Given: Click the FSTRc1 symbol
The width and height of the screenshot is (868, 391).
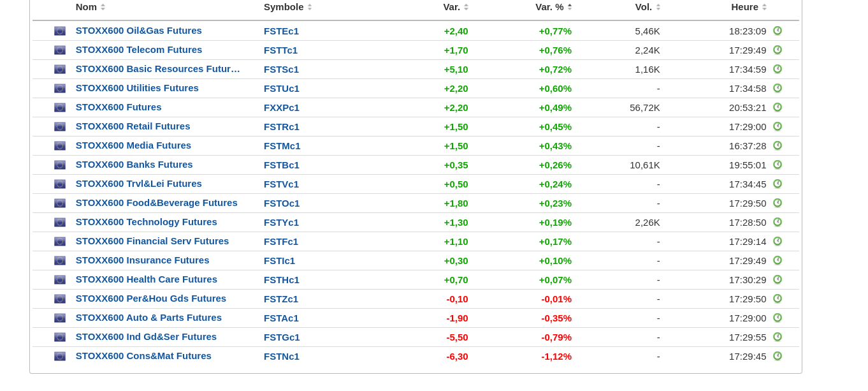Looking at the screenshot, I should pyautogui.click(x=282, y=126).
